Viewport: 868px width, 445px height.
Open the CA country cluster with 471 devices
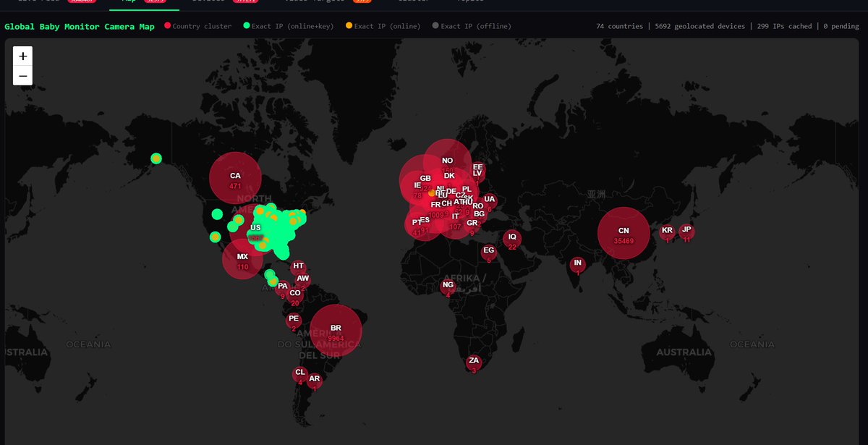[235, 178]
